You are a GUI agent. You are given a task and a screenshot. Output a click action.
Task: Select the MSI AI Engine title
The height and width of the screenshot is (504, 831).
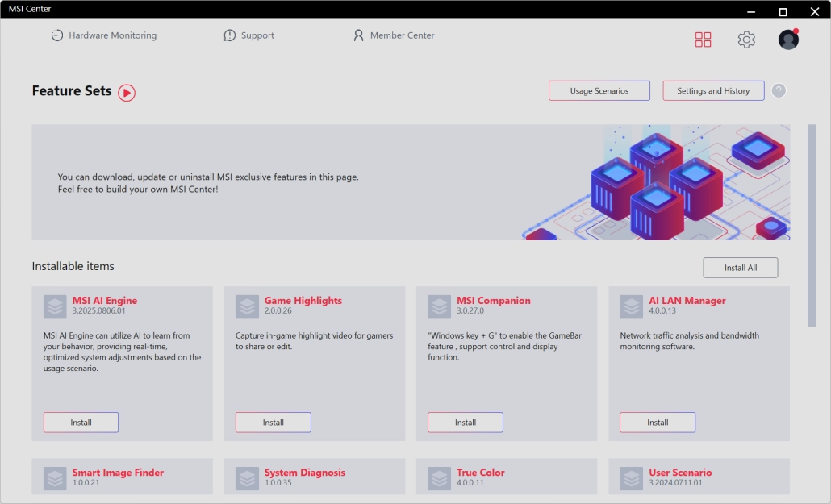pyautogui.click(x=104, y=301)
